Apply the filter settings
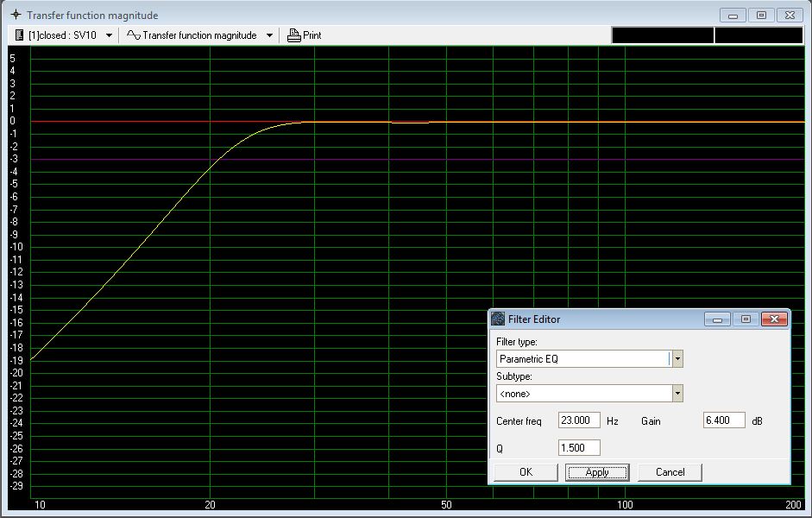812x518 pixels. tap(597, 472)
